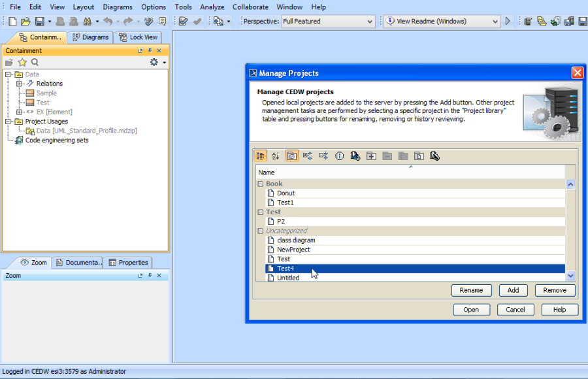This screenshot has width=588, height=379.
Task: Click the info icon in the project toolbar
Action: coord(339,156)
